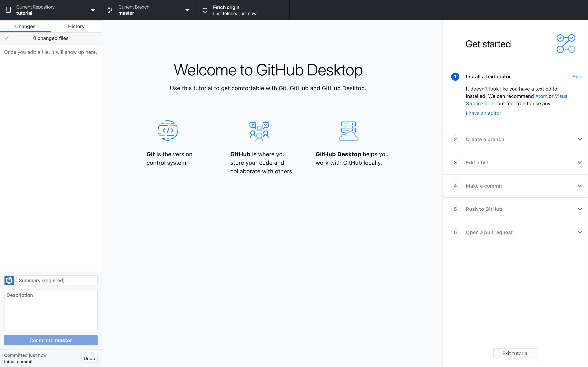This screenshot has width=588, height=367.
Task: Switch to the Changes tab
Action: [x=25, y=26]
